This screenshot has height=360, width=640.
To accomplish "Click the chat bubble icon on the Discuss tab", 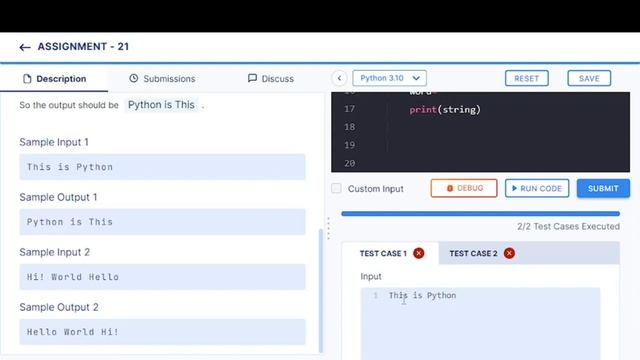I will pyautogui.click(x=252, y=78).
